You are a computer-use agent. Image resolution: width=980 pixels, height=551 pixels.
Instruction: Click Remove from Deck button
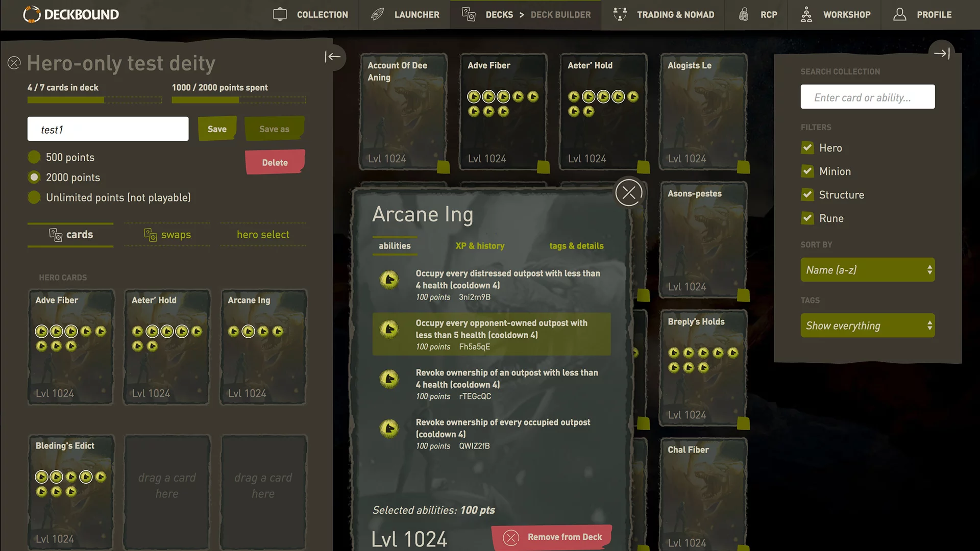pos(552,537)
